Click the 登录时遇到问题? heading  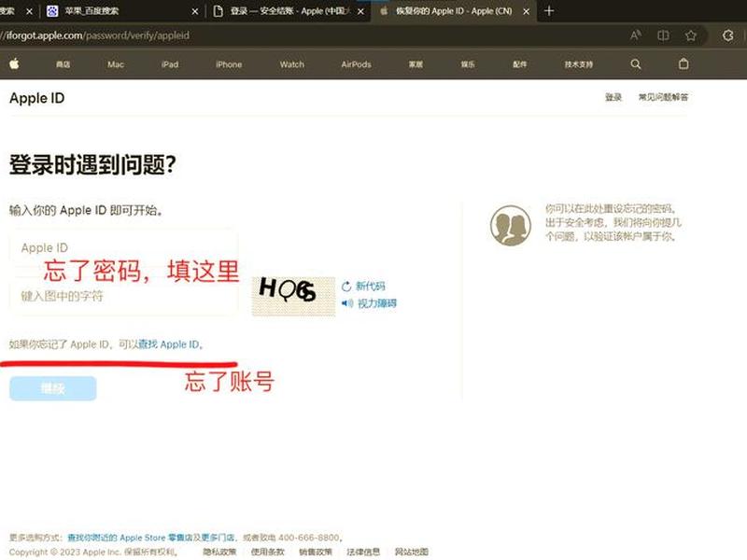pos(92,165)
